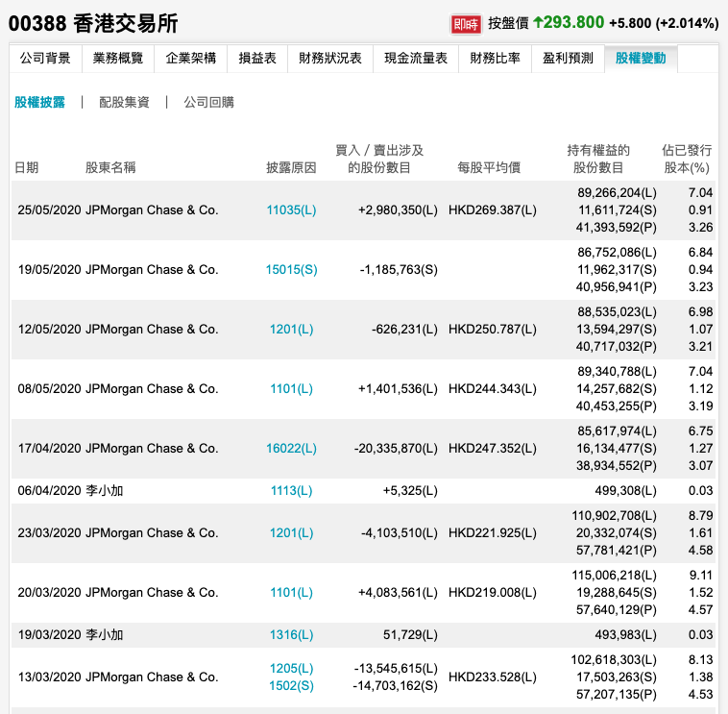Open disclosure code 1316(L) link
The height and width of the screenshot is (714, 728).
click(291, 634)
